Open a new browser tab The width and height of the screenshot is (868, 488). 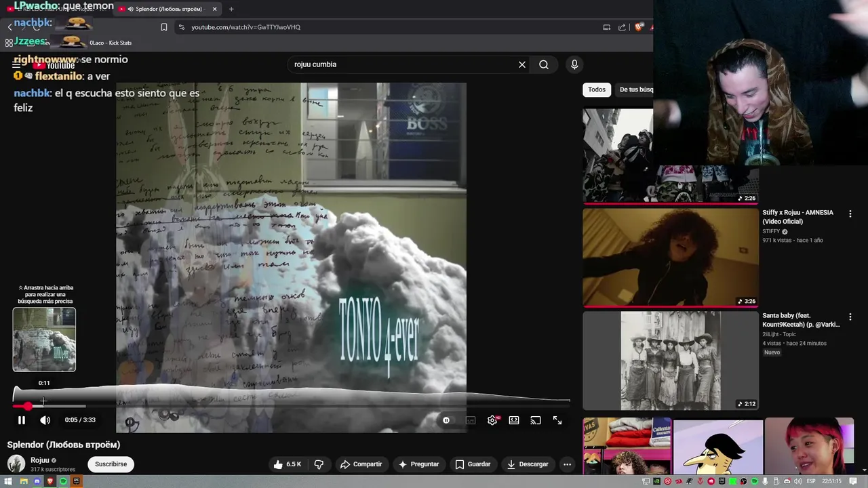[231, 9]
